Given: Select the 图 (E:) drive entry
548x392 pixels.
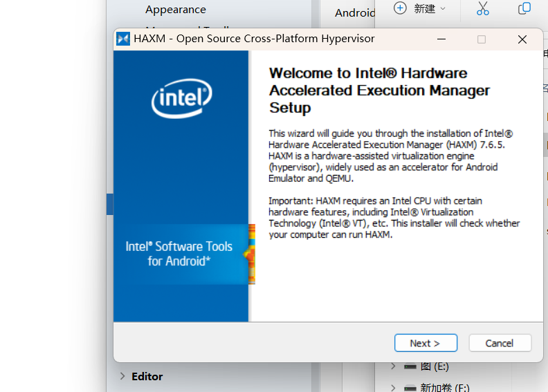Looking at the screenshot, I should [435, 366].
